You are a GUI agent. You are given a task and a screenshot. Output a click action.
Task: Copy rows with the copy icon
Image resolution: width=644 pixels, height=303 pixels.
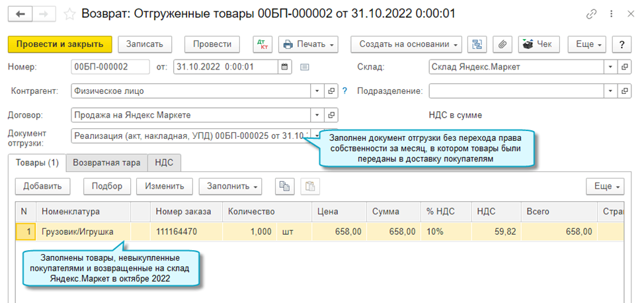click(x=284, y=186)
